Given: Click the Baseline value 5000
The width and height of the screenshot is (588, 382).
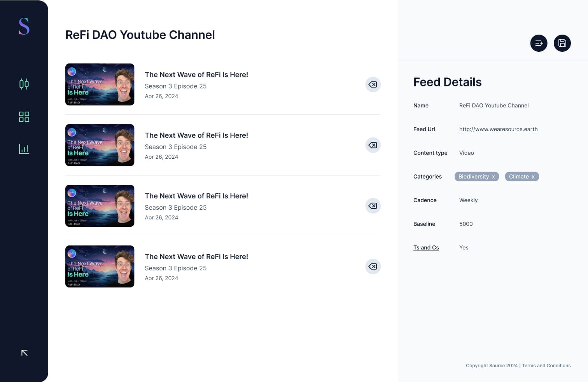Looking at the screenshot, I should tap(466, 224).
